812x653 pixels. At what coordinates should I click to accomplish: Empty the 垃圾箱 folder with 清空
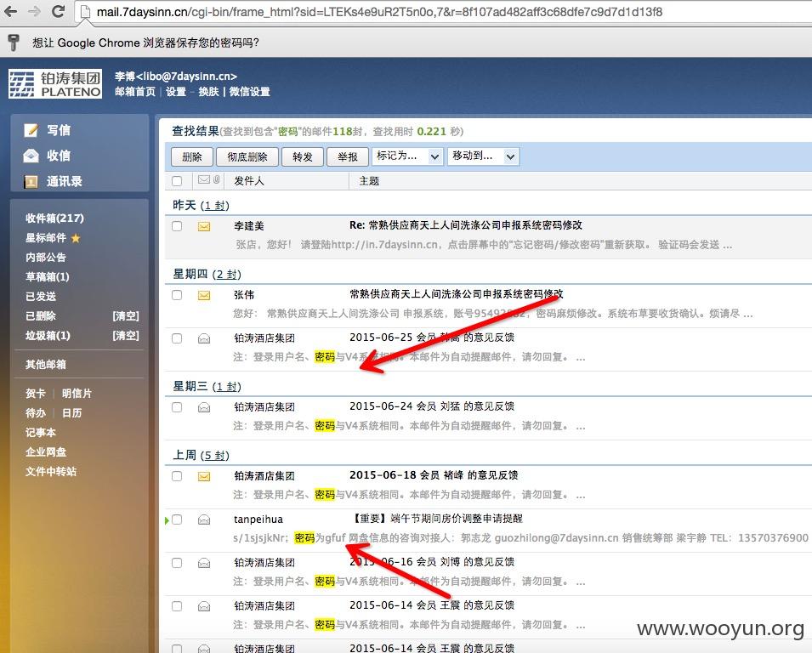click(126, 336)
